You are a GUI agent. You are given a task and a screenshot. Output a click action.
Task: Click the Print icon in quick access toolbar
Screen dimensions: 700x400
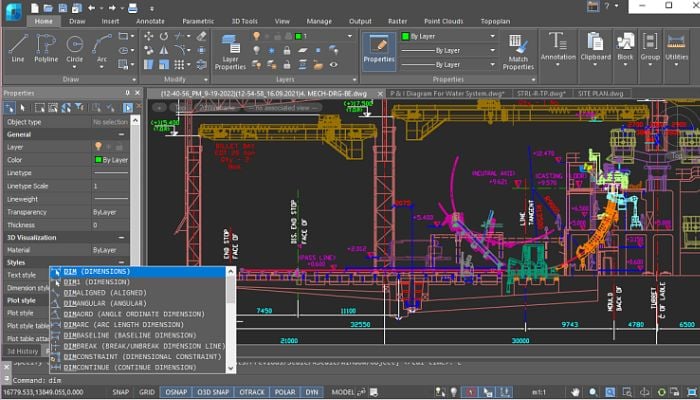[133, 8]
